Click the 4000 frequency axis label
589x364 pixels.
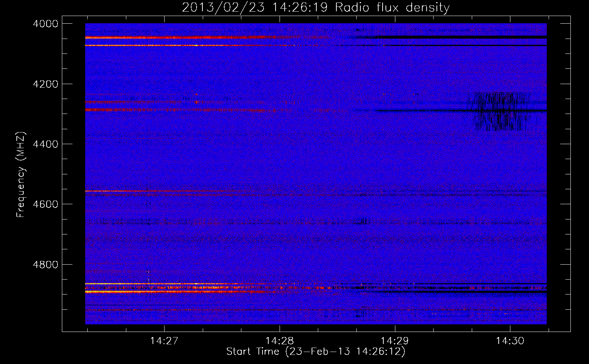pyautogui.click(x=46, y=24)
